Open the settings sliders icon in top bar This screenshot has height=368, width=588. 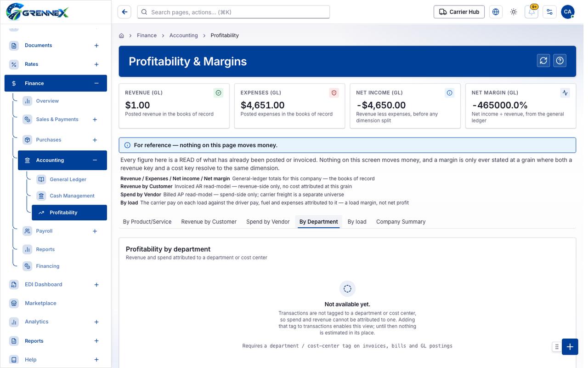pos(549,12)
